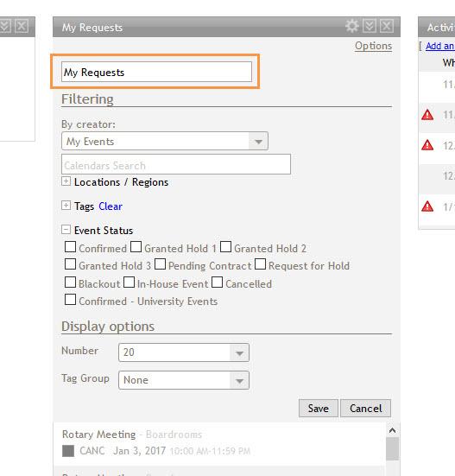This screenshot has height=476, width=455.
Task: Close the panel left of My Requests
Action: [22, 27]
